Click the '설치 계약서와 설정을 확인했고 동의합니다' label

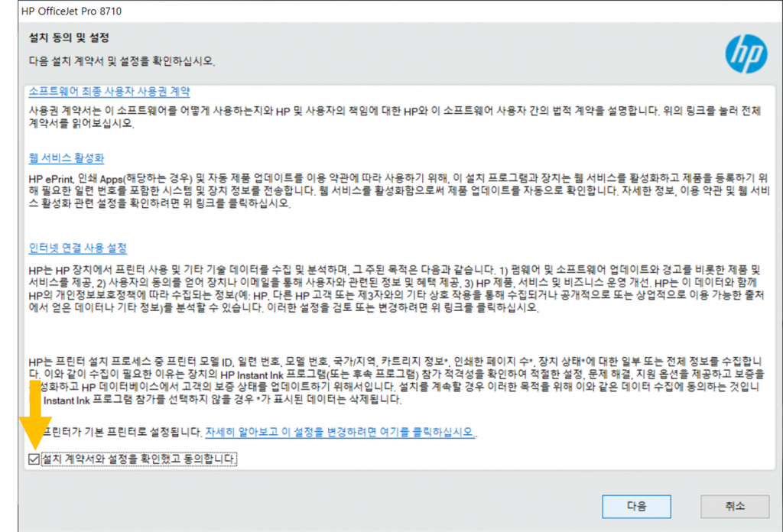(139, 459)
